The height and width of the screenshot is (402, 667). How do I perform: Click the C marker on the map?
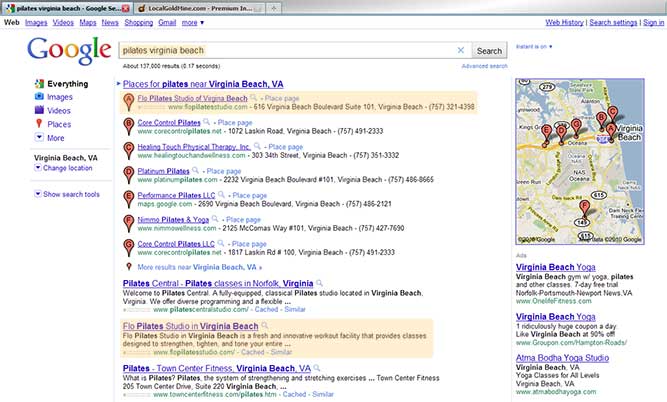click(613, 114)
